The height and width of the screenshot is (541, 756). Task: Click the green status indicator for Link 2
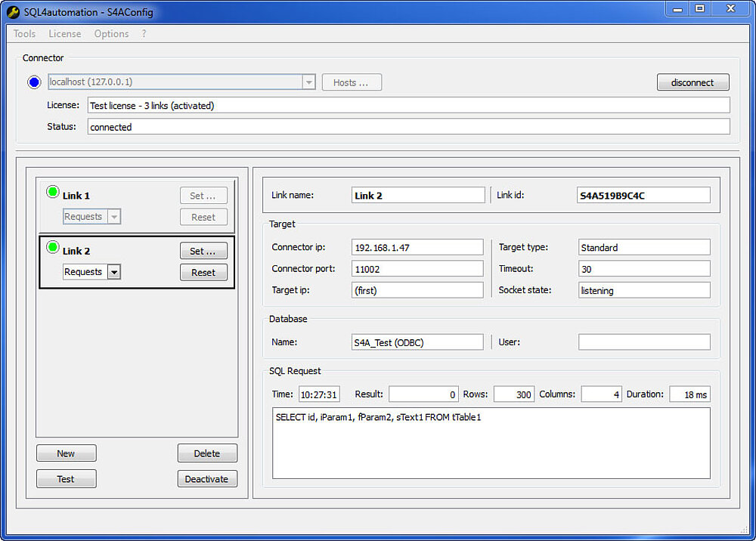pyautogui.click(x=53, y=247)
